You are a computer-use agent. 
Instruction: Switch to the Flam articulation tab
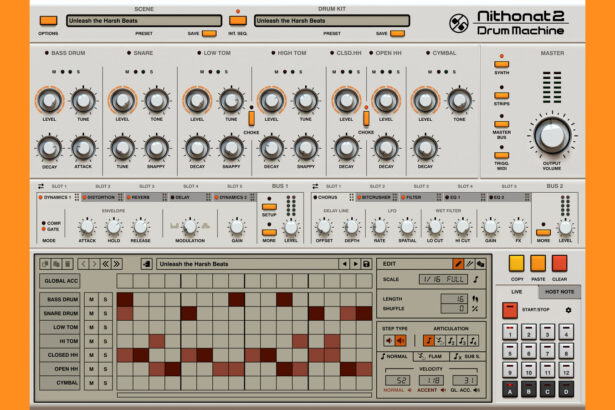(x=431, y=356)
